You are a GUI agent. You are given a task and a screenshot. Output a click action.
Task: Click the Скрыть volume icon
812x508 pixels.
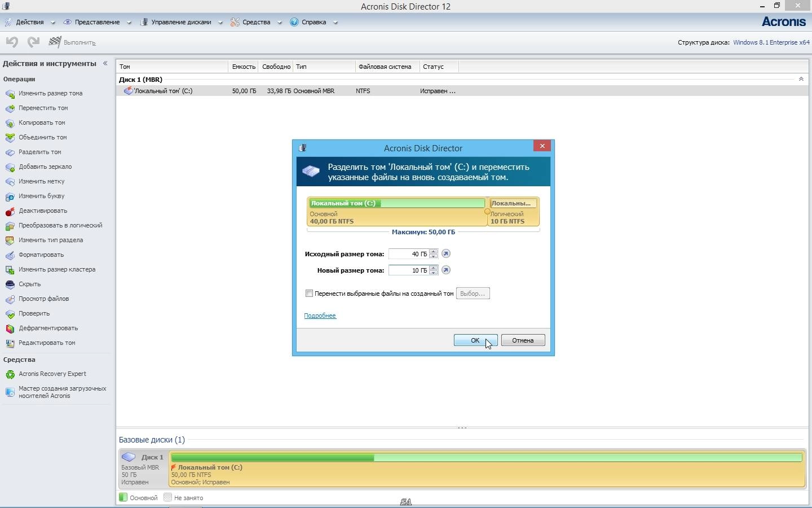10,284
